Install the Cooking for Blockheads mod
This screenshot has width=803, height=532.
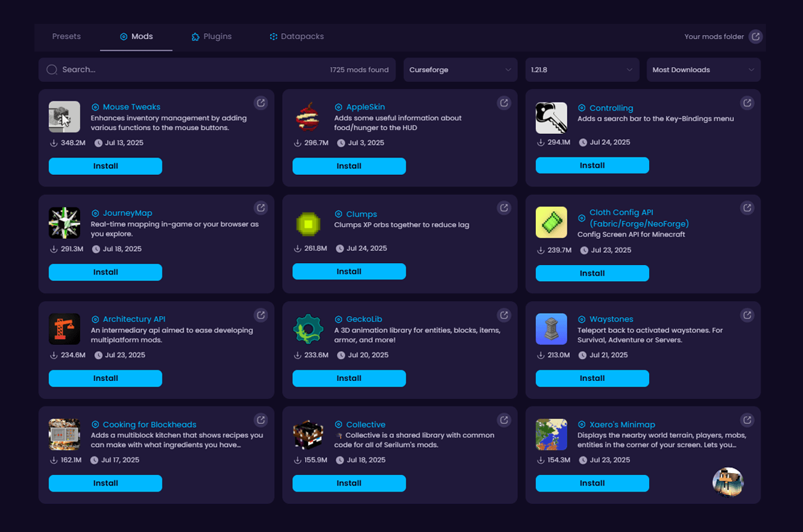point(105,484)
